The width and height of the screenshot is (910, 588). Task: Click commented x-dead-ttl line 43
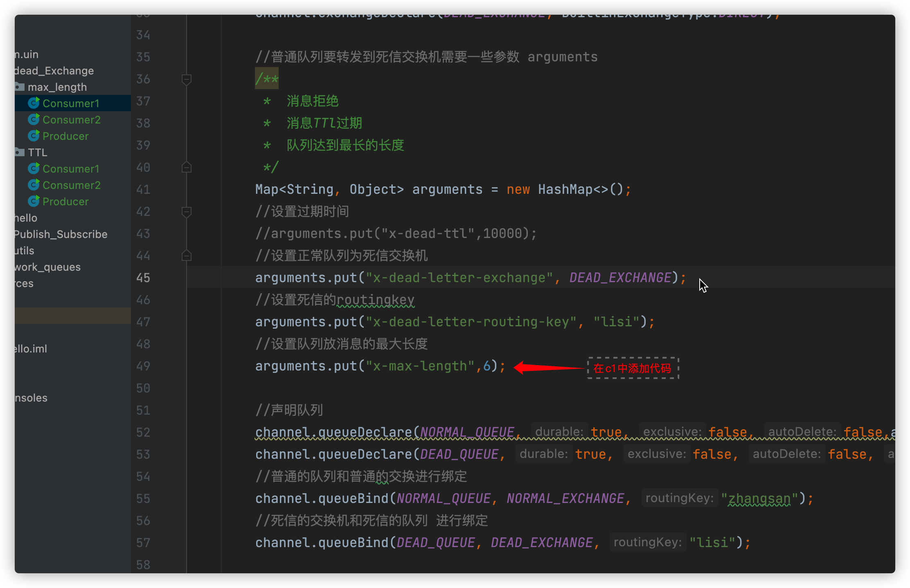[x=396, y=233]
